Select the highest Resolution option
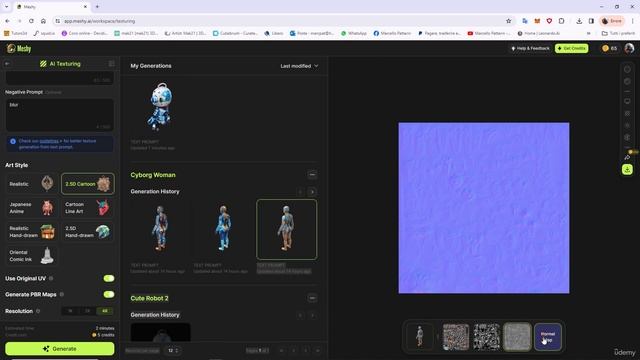640x360 pixels. pyautogui.click(x=105, y=311)
